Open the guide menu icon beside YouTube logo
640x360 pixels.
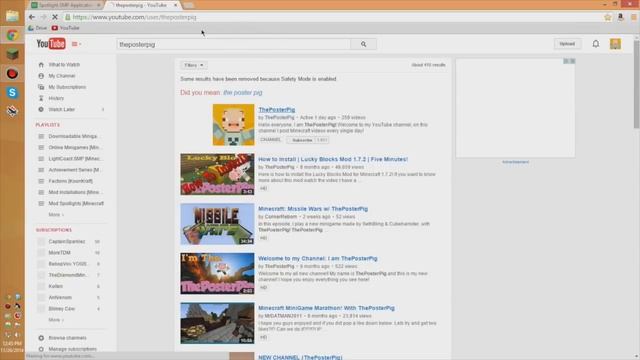point(76,44)
